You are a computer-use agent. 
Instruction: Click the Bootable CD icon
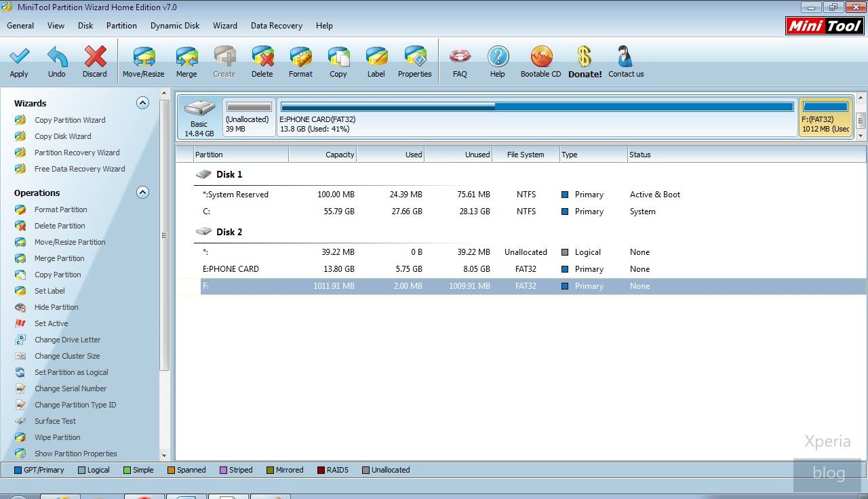click(x=541, y=56)
